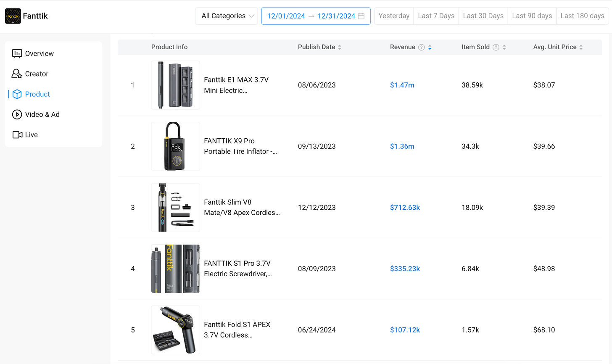Click the 18.09k items sold cell
The height and width of the screenshot is (364, 612).
point(472,207)
